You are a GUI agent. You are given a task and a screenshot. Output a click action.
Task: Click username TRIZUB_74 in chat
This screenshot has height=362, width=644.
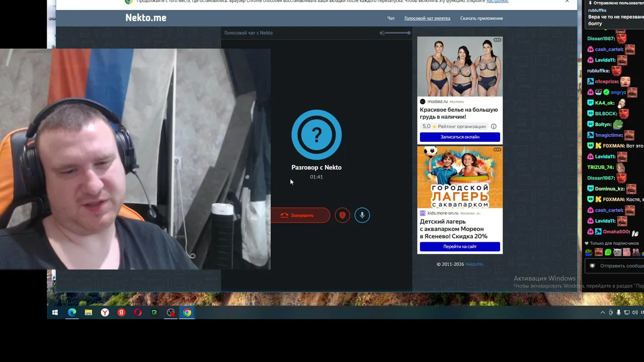[x=600, y=167]
